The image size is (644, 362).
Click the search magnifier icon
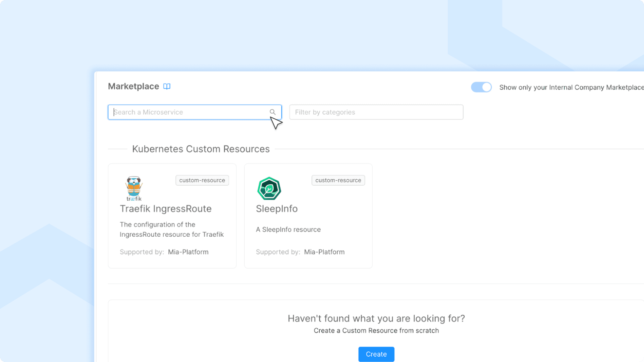click(273, 112)
